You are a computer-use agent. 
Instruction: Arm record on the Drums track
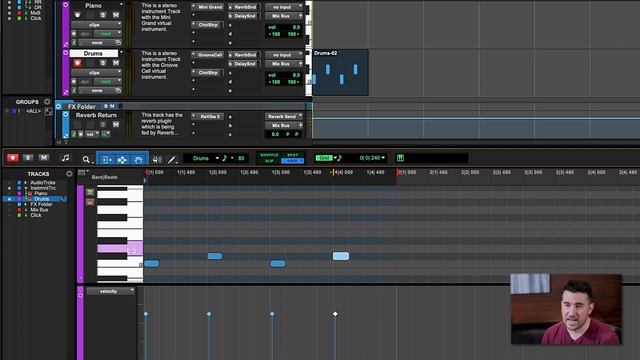click(x=78, y=63)
